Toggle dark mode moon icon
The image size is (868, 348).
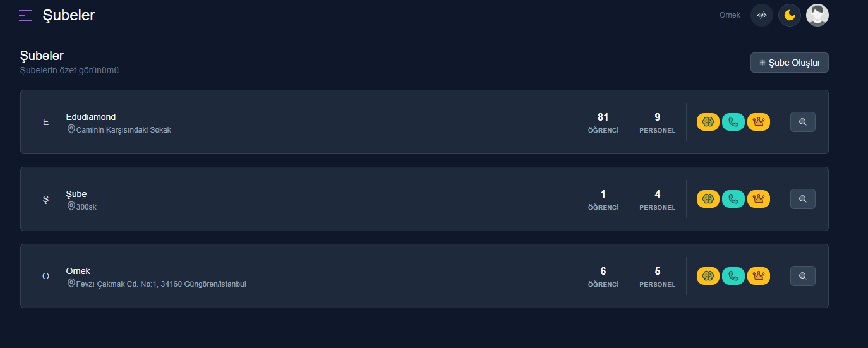click(x=790, y=15)
